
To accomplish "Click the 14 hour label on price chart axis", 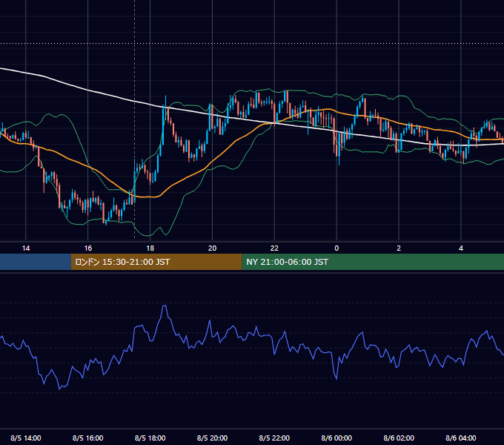I will point(26,248).
